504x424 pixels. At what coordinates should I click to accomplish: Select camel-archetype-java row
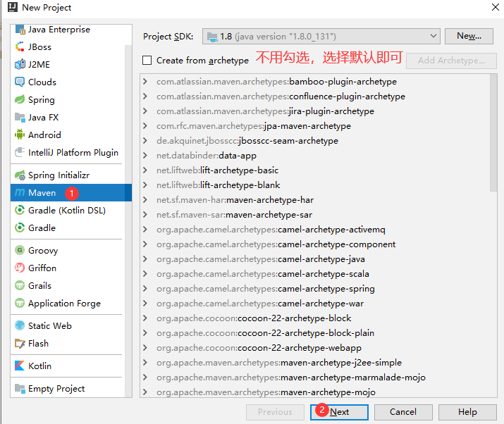coord(315,259)
